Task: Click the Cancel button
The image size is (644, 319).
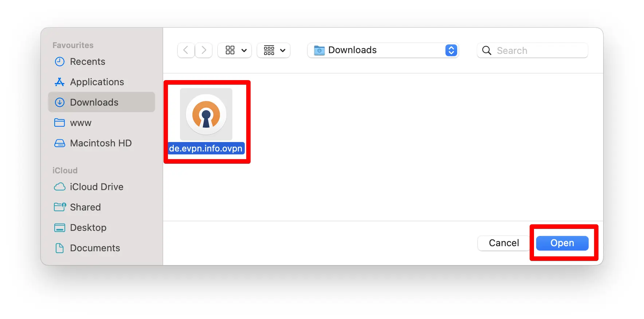Action: (x=504, y=243)
